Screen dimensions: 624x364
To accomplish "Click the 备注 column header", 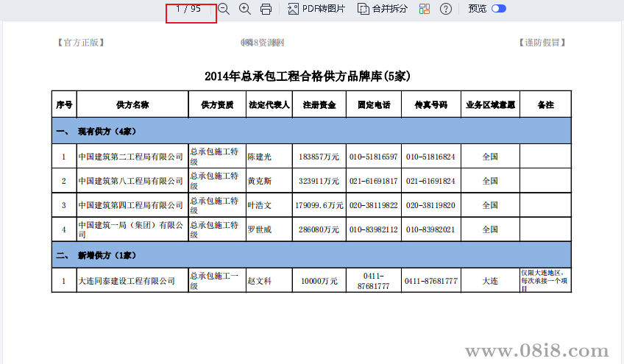I will click(x=545, y=104).
